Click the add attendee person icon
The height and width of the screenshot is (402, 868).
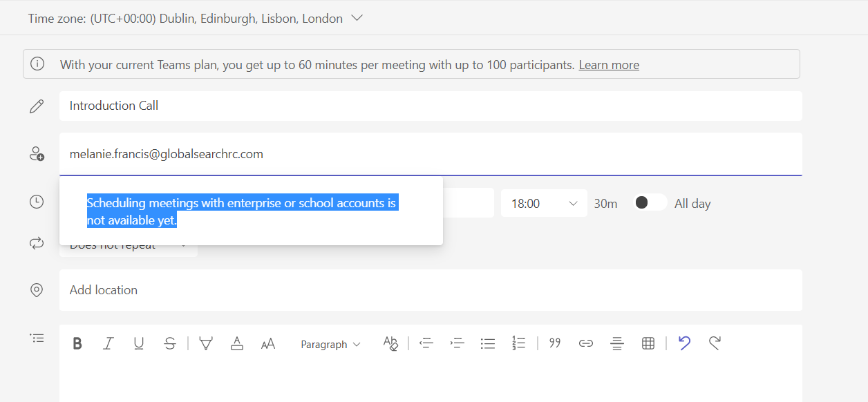click(37, 153)
